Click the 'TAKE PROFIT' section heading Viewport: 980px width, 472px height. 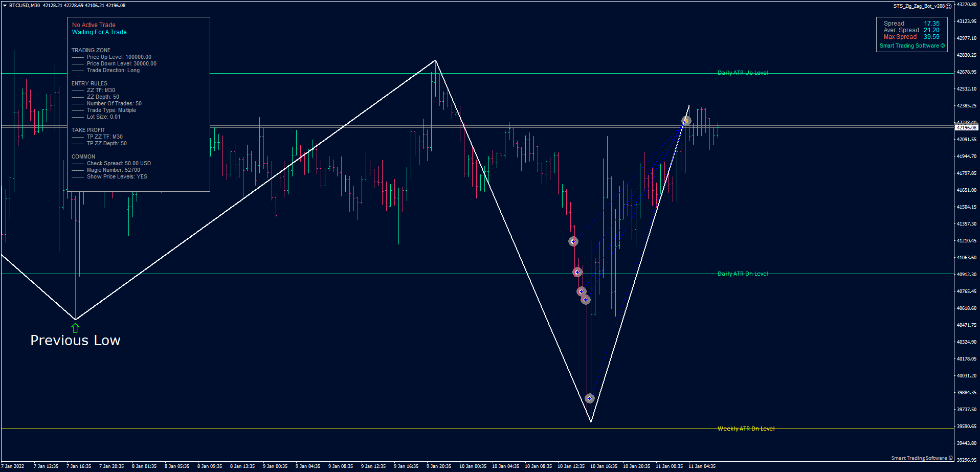pyautogui.click(x=88, y=130)
